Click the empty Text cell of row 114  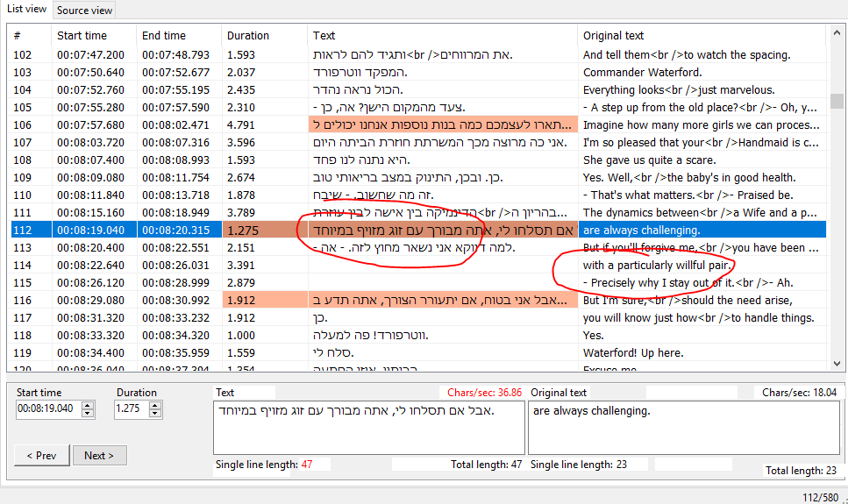(442, 265)
